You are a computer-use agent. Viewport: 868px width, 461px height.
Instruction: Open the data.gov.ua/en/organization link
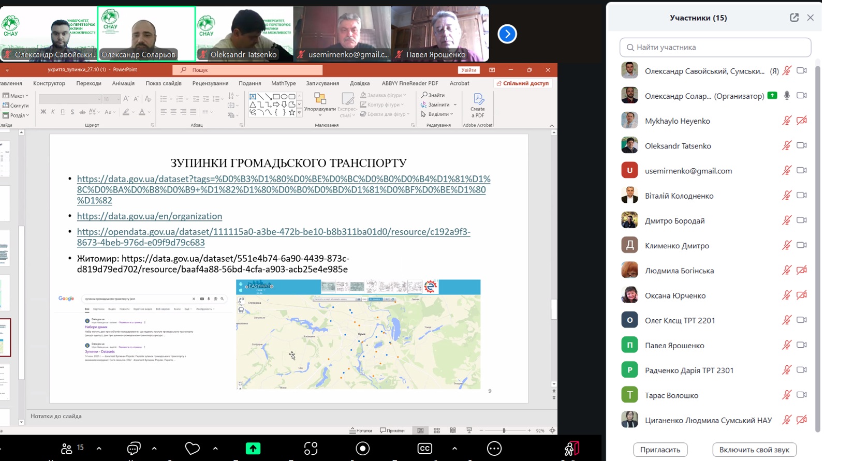(x=149, y=216)
